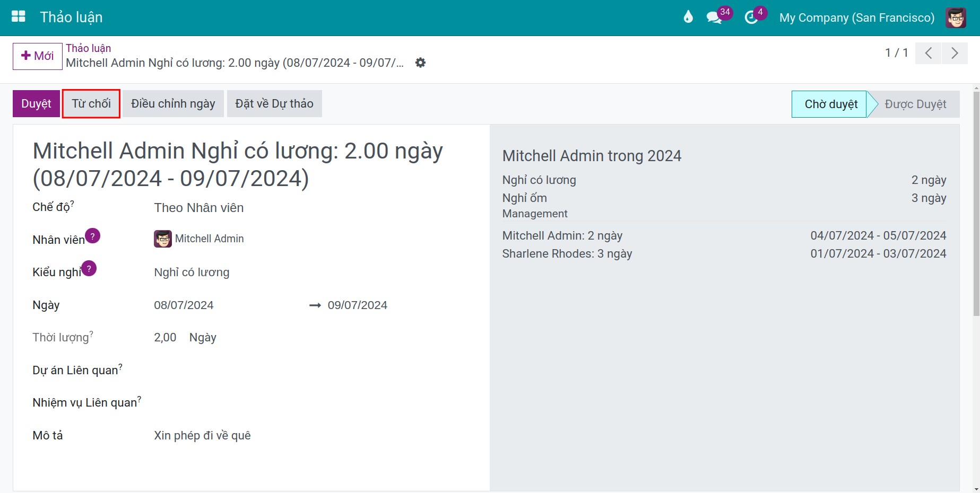
Task: Open the Chế độ field Theo Nhân viên
Action: [199, 208]
